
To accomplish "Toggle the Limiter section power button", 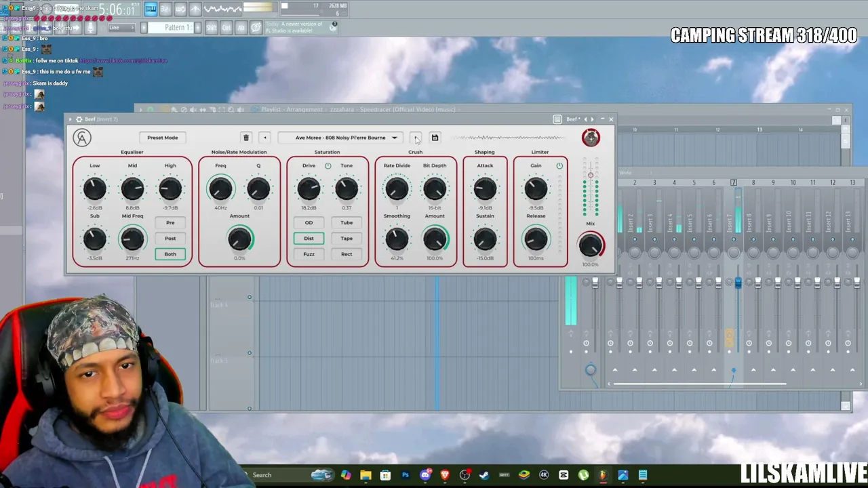I will pyautogui.click(x=559, y=166).
